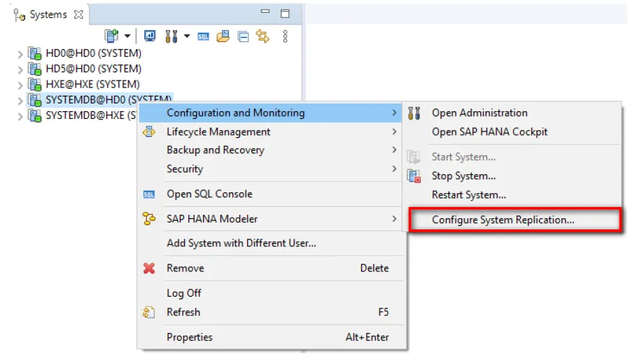
Task: Open the SAP HANA Modeler submenu
Action: tap(270, 219)
